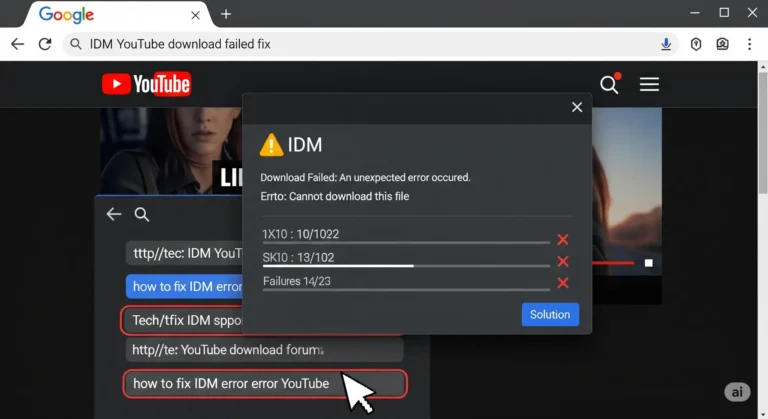The width and height of the screenshot is (768, 419).
Task: Click the back arrow in suggestions panel
Action: 114,214
